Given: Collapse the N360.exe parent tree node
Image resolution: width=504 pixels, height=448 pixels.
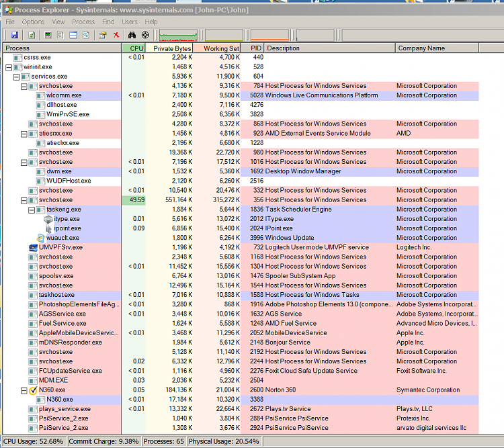Looking at the screenshot, I should (24, 391).
